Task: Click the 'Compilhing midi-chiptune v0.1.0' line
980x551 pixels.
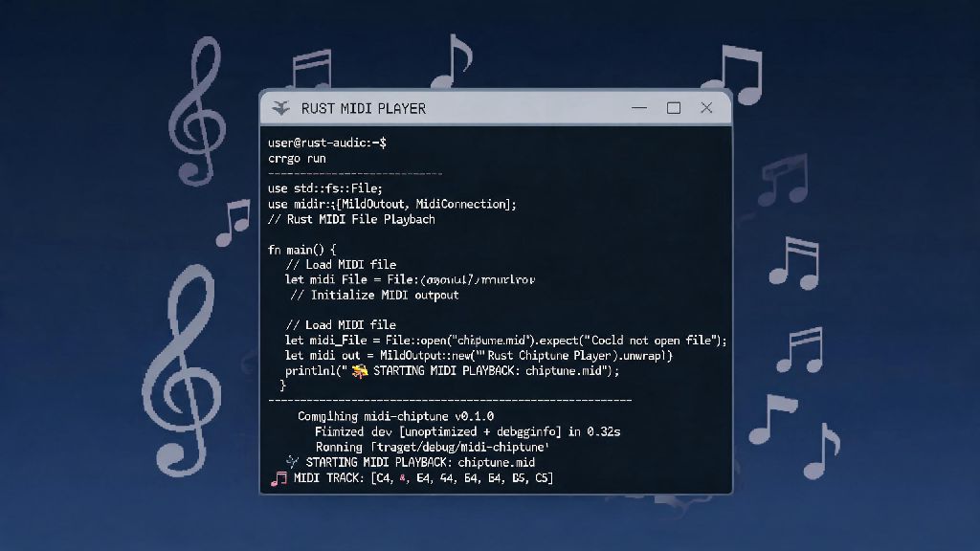Action: point(395,416)
